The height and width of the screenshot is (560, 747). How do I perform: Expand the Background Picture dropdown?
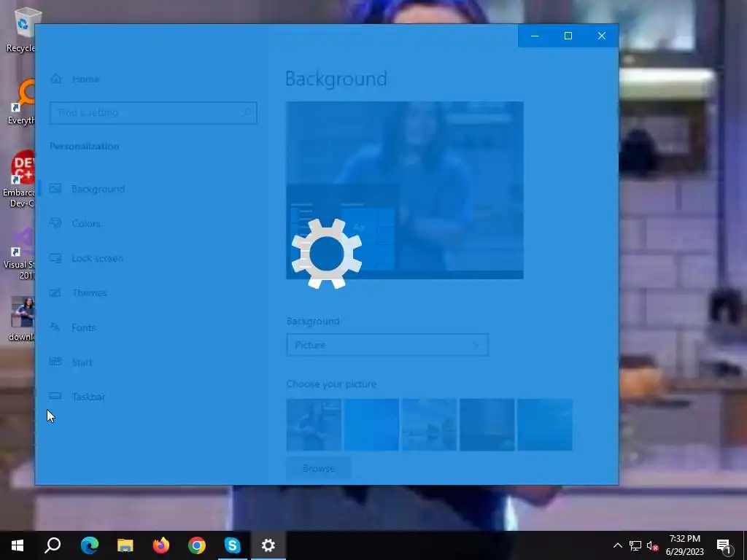(x=387, y=345)
